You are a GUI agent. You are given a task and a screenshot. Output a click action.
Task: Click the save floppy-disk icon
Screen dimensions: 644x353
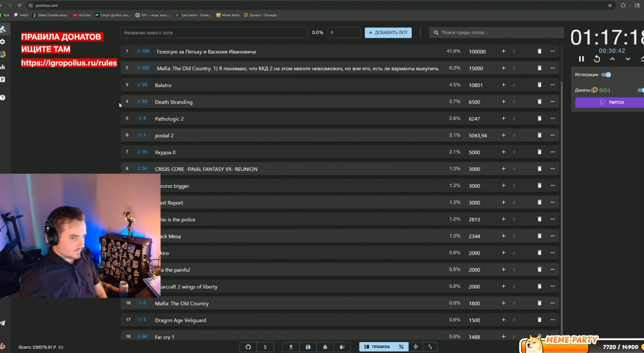pyautogui.click(x=308, y=347)
